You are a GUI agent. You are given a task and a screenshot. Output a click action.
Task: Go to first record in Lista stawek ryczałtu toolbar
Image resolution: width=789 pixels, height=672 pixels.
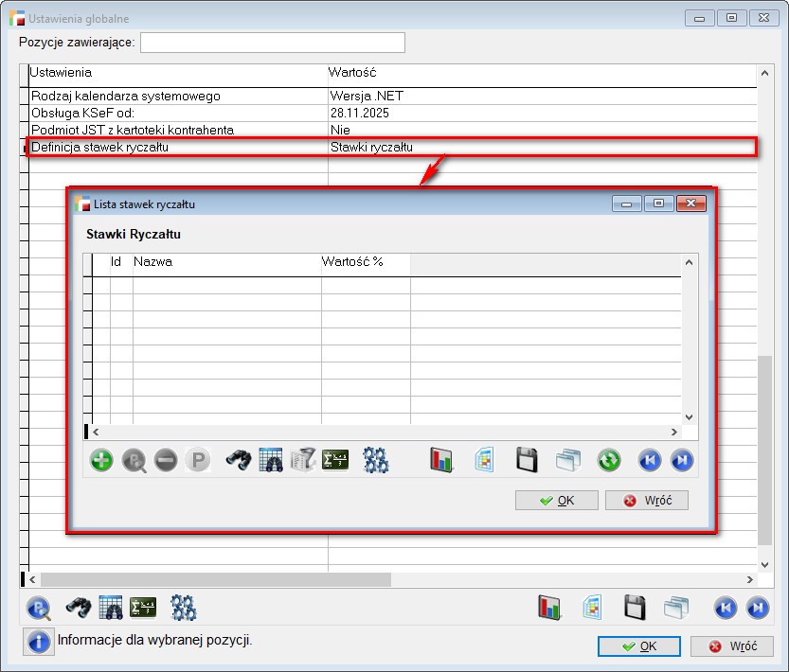pyautogui.click(x=650, y=461)
